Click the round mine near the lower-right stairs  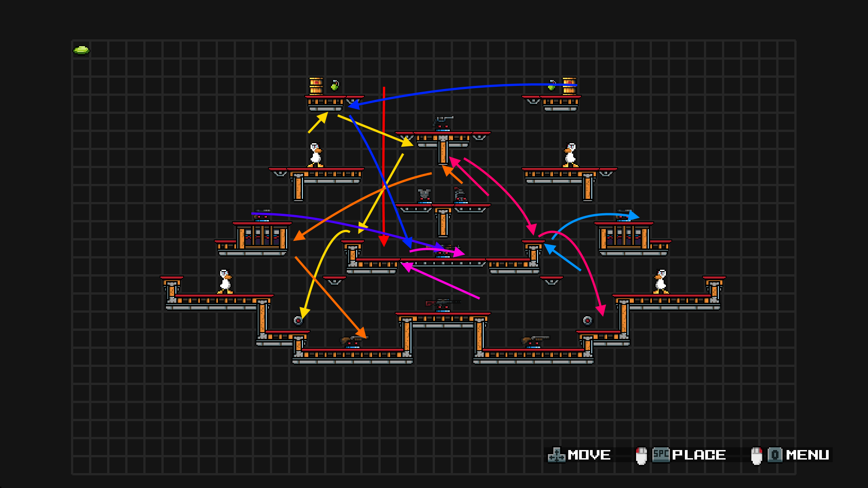[587, 320]
